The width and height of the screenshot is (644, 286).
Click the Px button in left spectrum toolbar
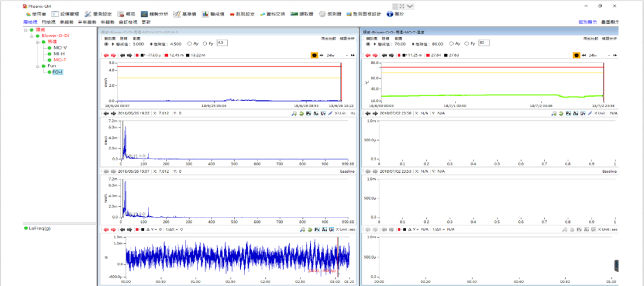[x=309, y=113]
